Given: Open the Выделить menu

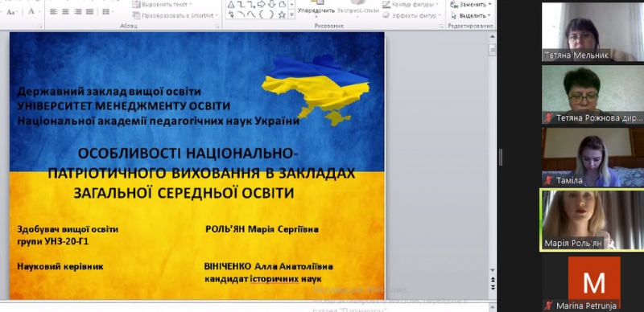Looking at the screenshot, I should click(471, 15).
